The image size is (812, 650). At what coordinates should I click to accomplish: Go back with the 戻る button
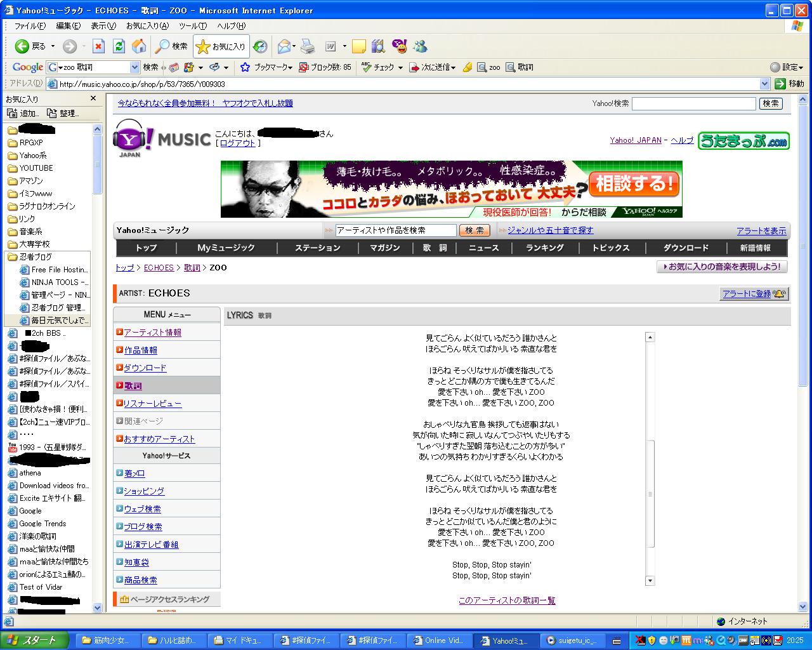click(x=30, y=46)
